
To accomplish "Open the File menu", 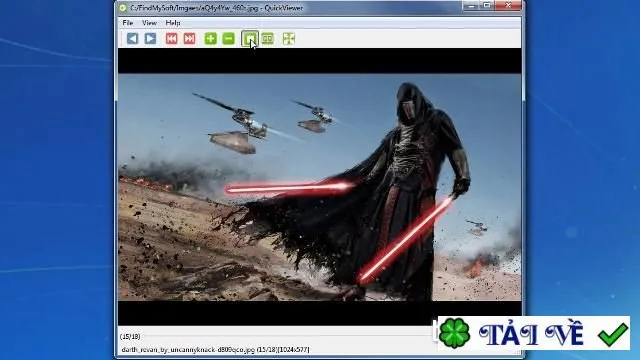I will 128,23.
